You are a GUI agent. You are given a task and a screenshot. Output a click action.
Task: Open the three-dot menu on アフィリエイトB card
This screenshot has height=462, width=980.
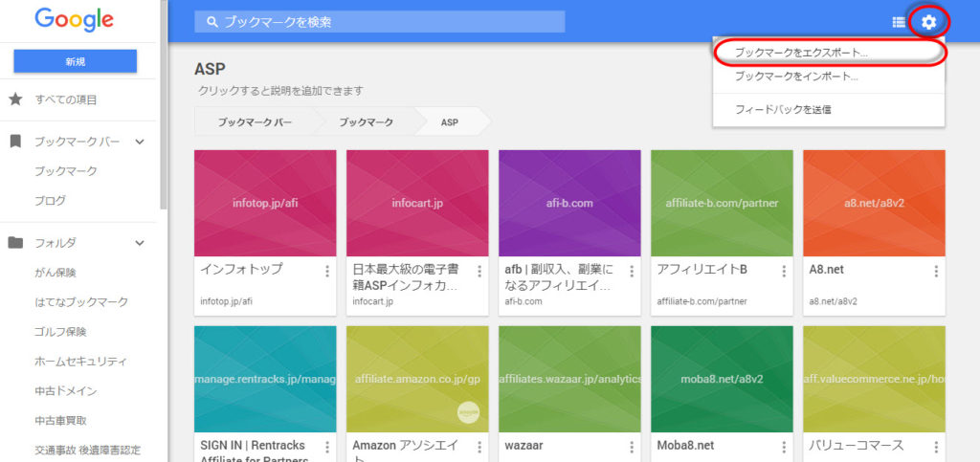coord(784,271)
